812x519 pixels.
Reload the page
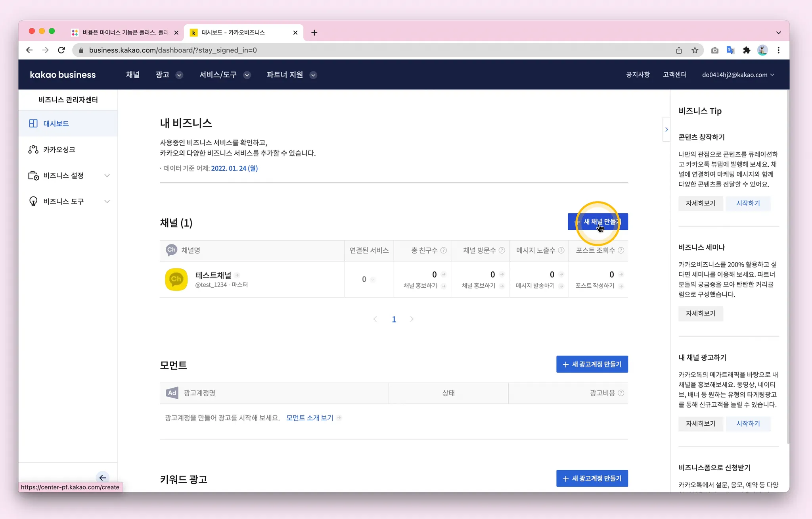pos(61,50)
